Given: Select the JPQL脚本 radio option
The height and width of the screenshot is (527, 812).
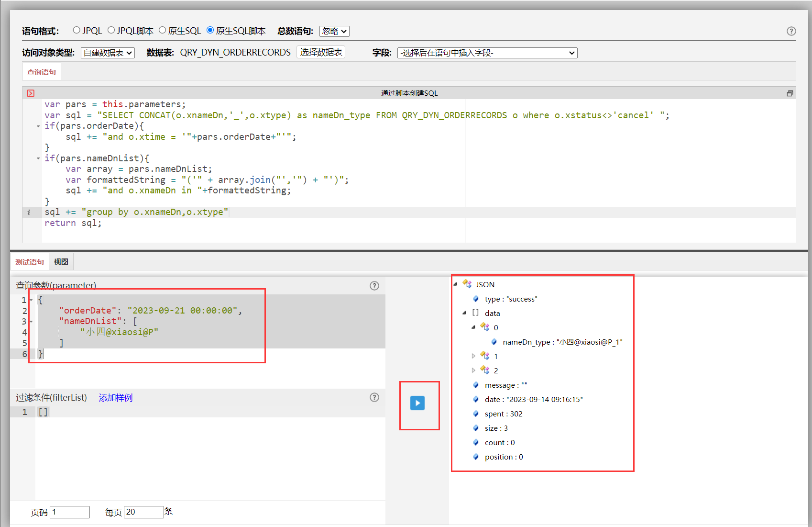Looking at the screenshot, I should click(x=111, y=31).
